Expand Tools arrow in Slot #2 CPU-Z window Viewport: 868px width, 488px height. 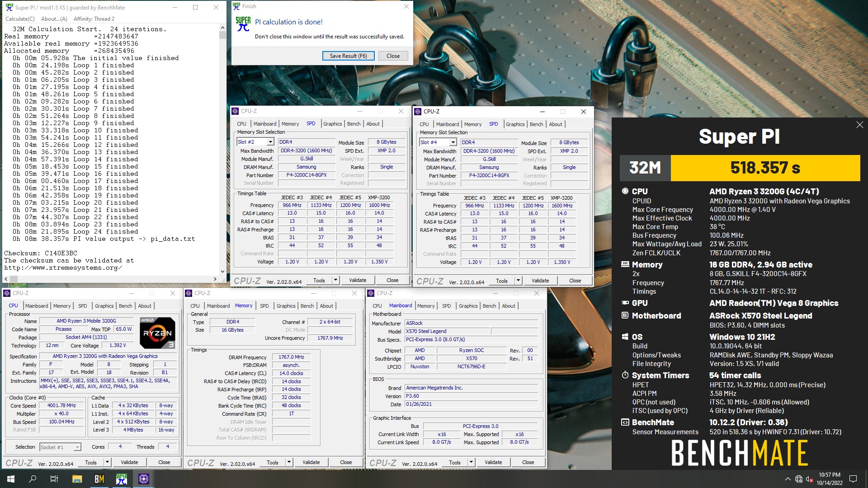click(x=335, y=280)
